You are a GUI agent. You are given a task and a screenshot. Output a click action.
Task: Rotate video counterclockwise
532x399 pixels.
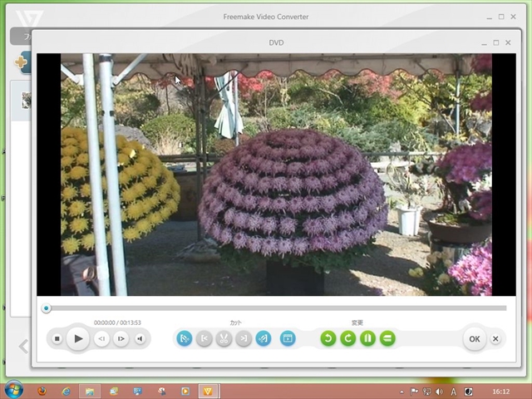[328, 338]
